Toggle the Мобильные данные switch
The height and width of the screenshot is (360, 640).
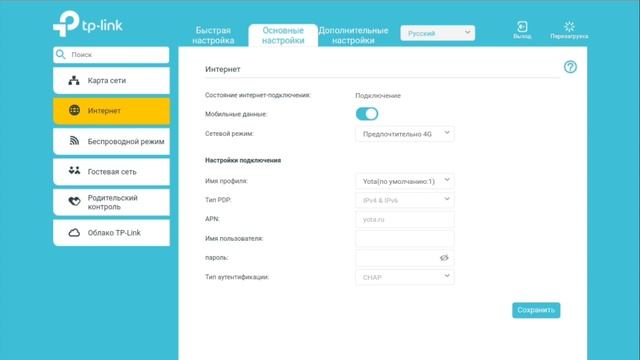coord(367,114)
